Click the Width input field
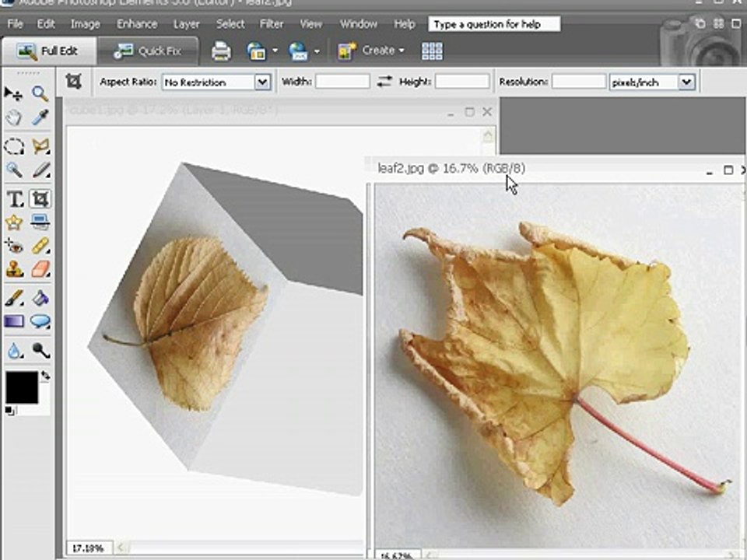 pos(342,82)
